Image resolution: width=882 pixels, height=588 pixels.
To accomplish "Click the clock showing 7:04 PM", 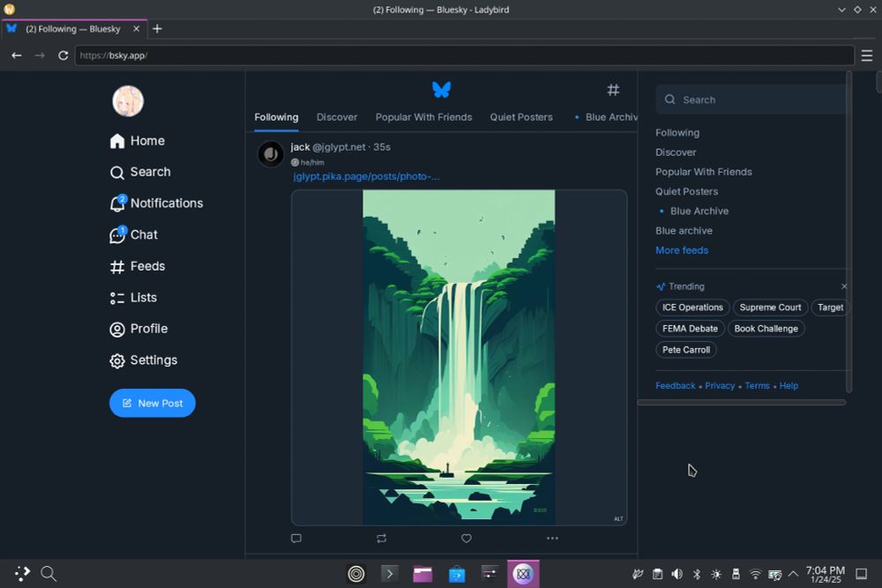I will pyautogui.click(x=826, y=574).
